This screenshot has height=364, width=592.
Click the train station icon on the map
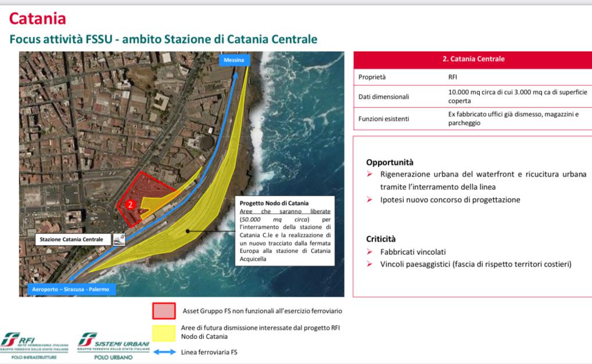(x=119, y=240)
